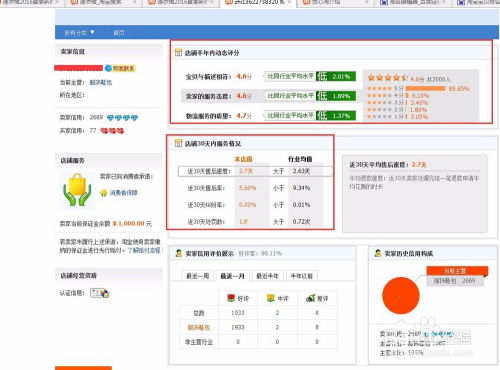Click the yellow 中评 icon
This screenshot has width=500, height=370.
pyautogui.click(x=271, y=298)
